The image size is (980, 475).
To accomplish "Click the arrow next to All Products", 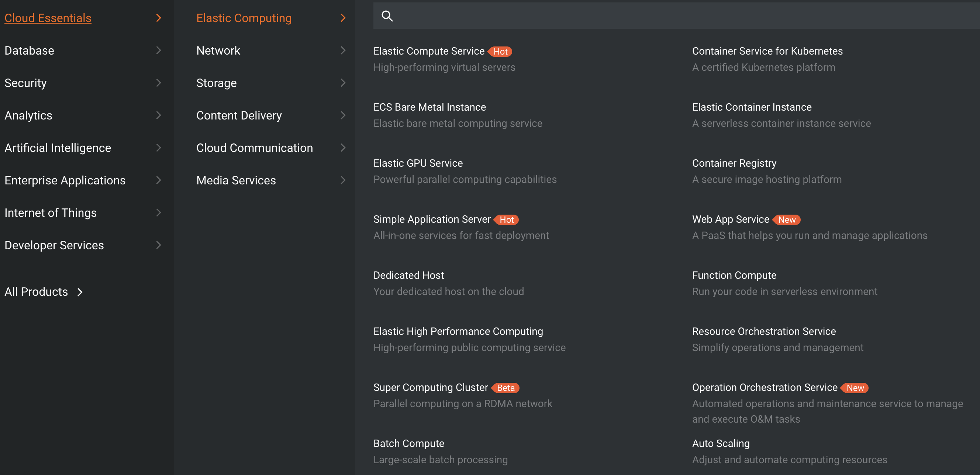I will [x=80, y=292].
